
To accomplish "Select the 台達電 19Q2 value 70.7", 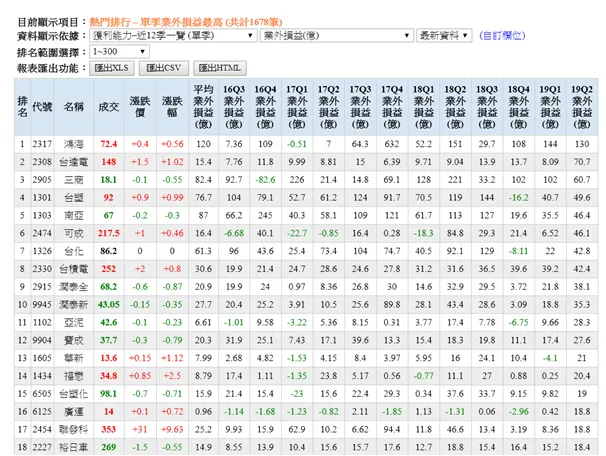I will (x=582, y=162).
